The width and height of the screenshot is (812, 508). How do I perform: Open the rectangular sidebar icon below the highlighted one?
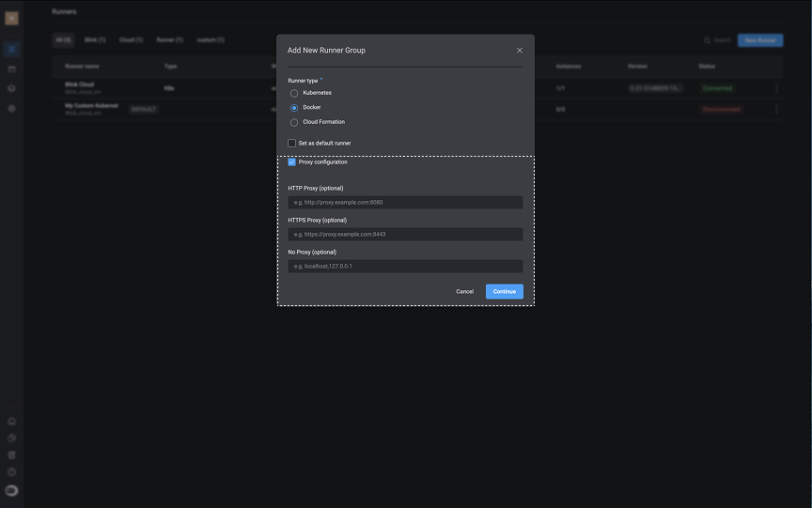click(x=11, y=69)
